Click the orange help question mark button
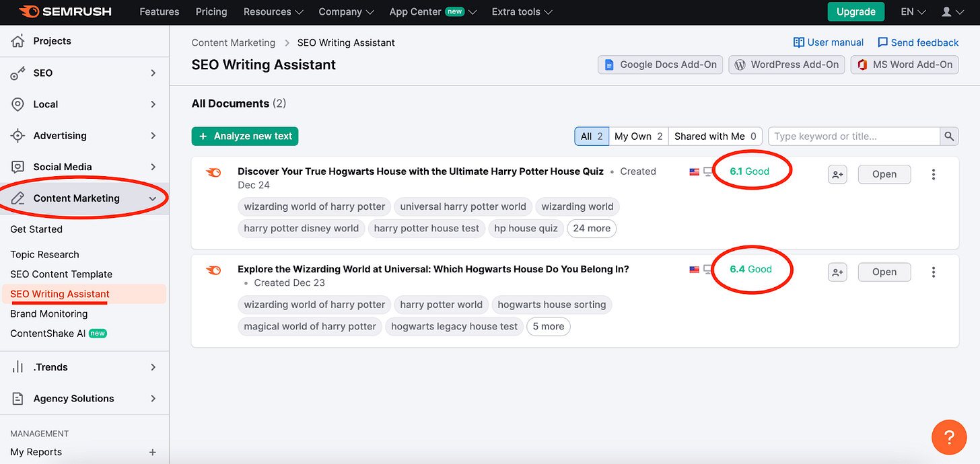 pos(949,438)
